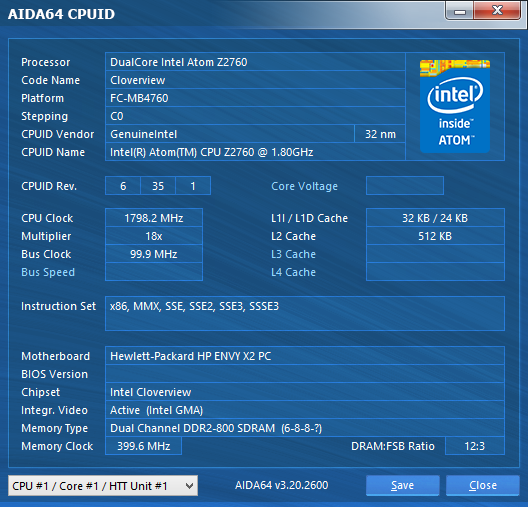Click the empty Core Voltage field
Screen dimensions: 528x507
405,185
